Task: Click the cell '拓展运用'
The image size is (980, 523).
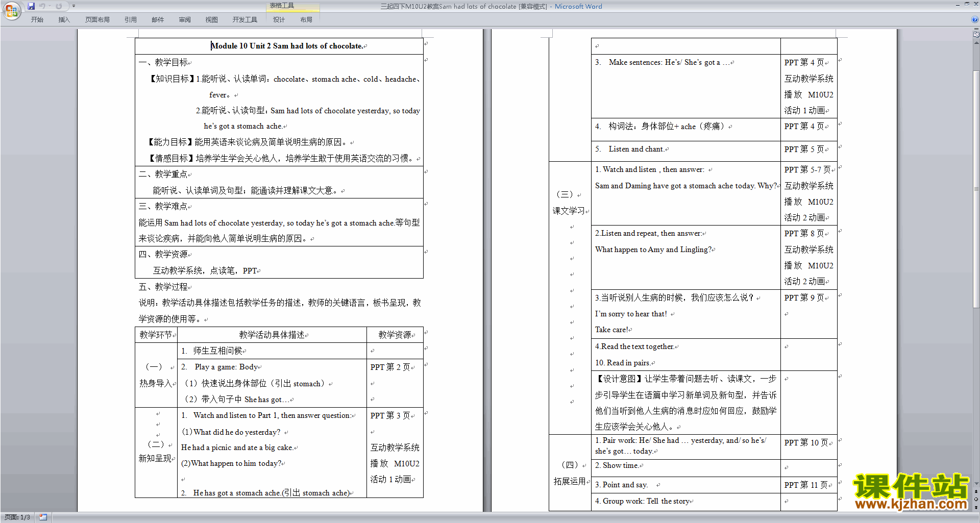Action: click(x=570, y=481)
